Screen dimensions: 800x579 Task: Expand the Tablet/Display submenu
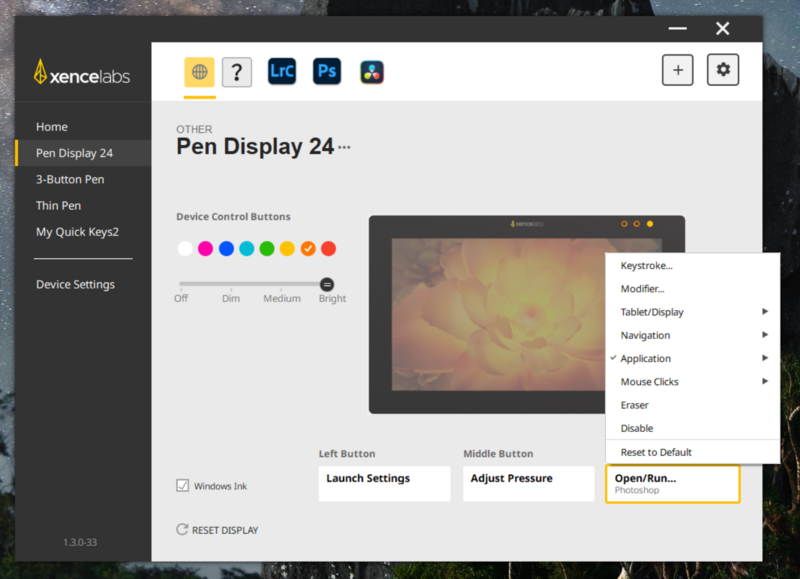pos(692,312)
